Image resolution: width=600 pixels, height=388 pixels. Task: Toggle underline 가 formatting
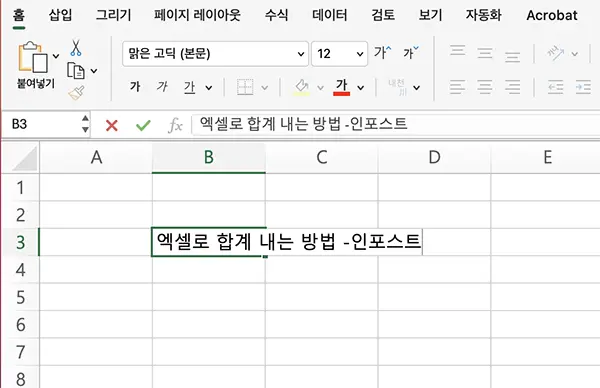coord(189,87)
